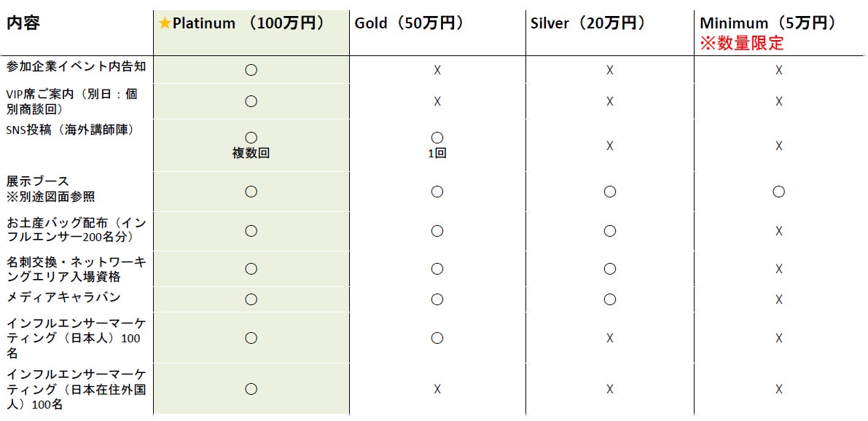Image resolution: width=868 pixels, height=421 pixels.
Task: Select Minimum X mark in お土産バッグ配布 row
Action: [778, 231]
